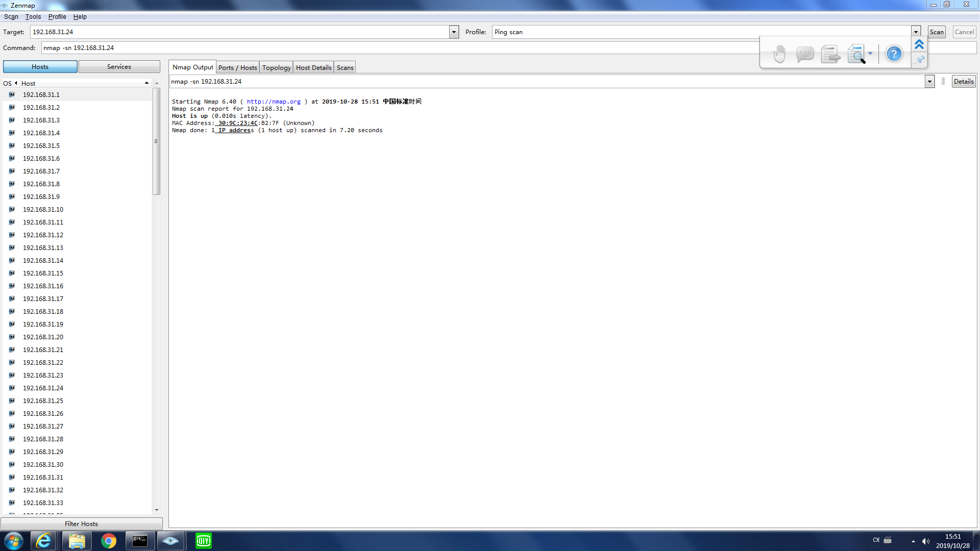Click the speech bubble chat icon
980x551 pixels.
(805, 54)
